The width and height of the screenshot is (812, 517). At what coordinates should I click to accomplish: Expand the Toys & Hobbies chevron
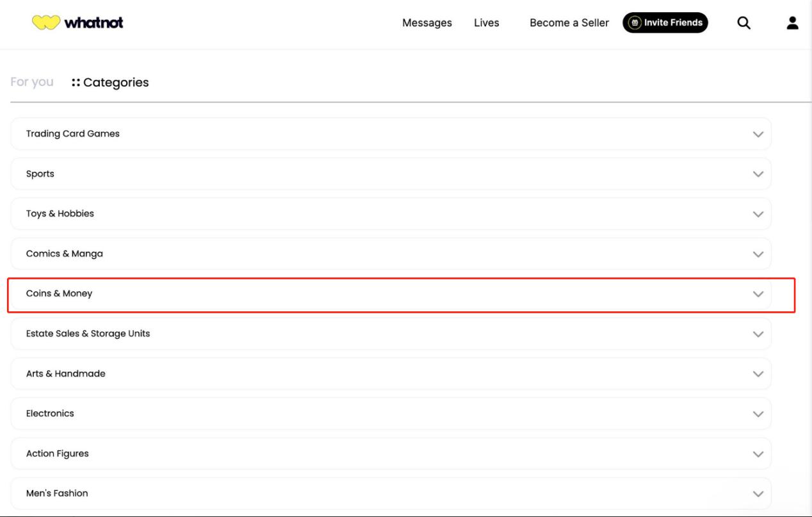click(758, 215)
